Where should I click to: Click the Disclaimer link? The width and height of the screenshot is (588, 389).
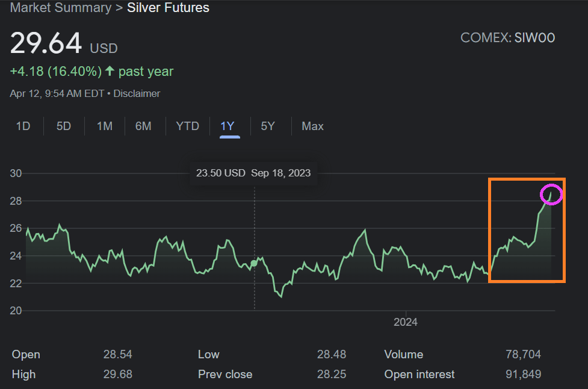(x=137, y=93)
